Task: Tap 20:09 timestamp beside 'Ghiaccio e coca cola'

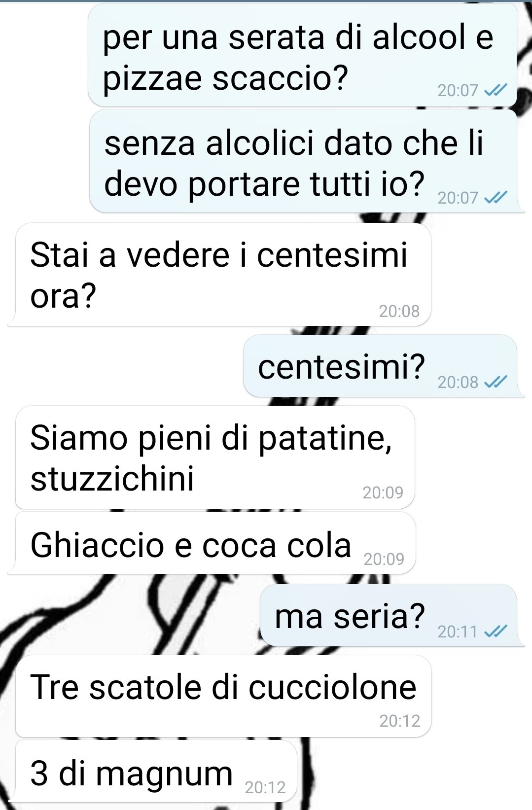Action: pyautogui.click(x=384, y=559)
